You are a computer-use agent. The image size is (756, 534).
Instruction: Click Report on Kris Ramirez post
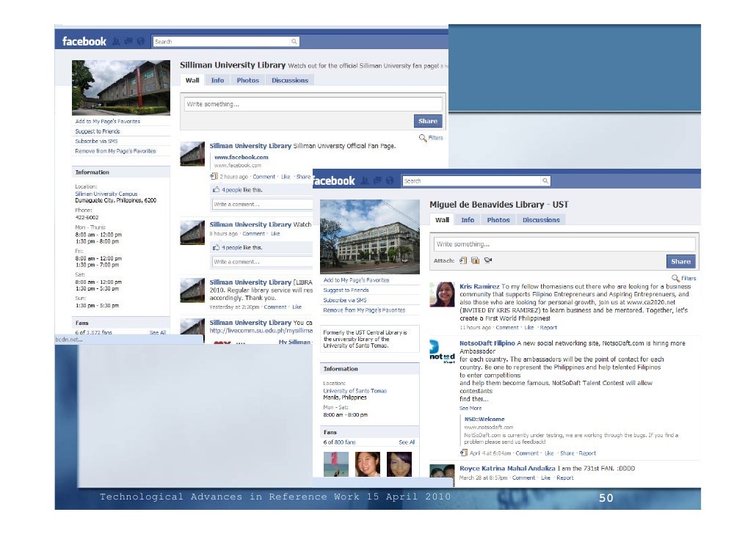(x=548, y=327)
